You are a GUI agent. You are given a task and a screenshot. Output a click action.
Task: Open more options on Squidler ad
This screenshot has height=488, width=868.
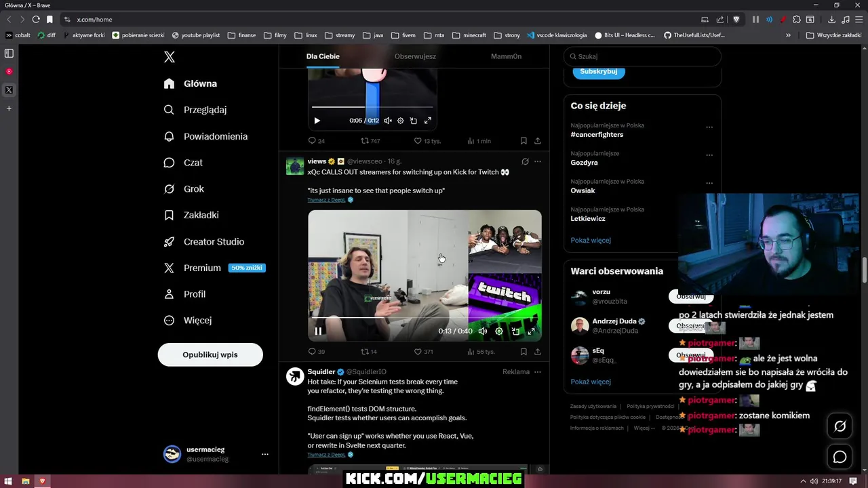coord(538,372)
